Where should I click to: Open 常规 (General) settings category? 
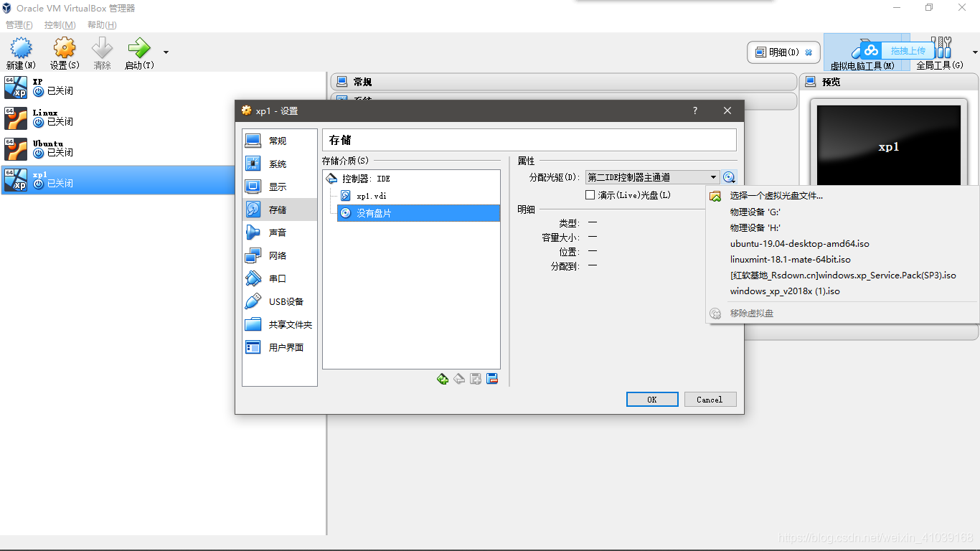coord(280,141)
